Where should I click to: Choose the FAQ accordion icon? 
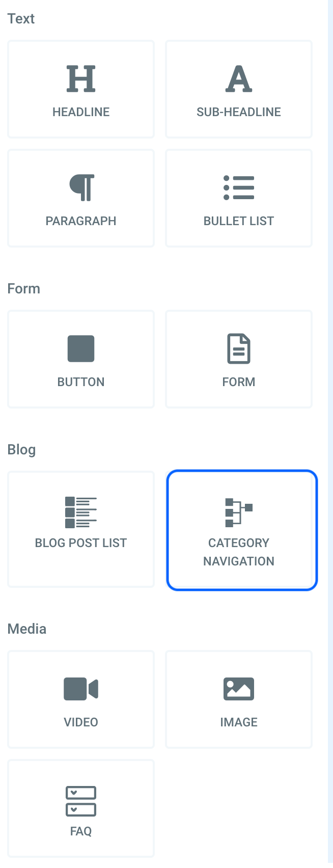(81, 801)
